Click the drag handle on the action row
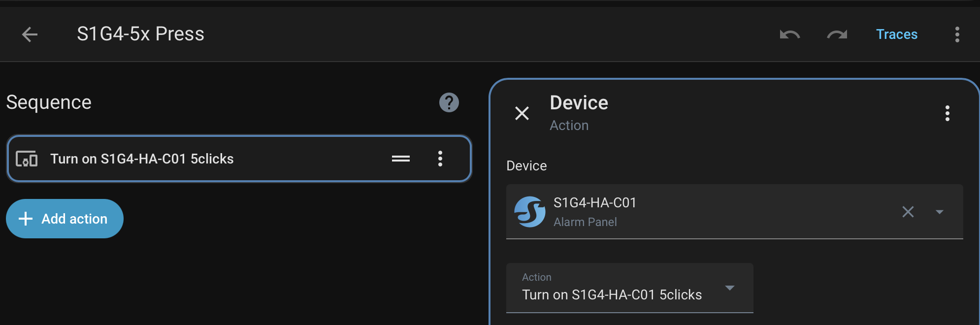Viewport: 980px width, 325px height. point(400,159)
